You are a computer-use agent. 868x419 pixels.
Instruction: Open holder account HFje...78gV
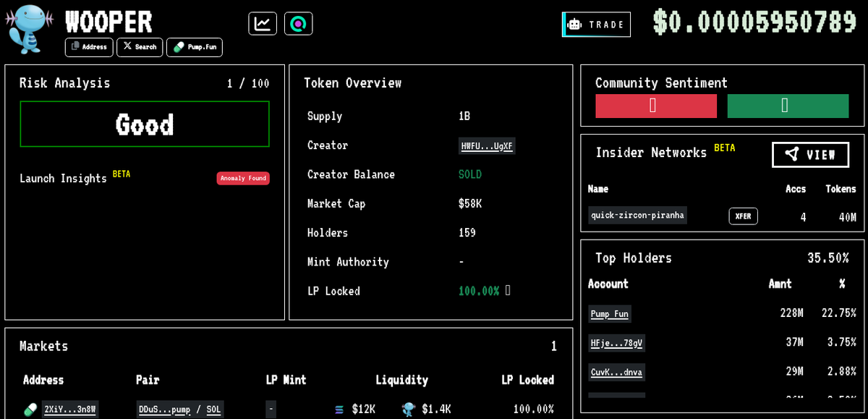click(x=616, y=342)
